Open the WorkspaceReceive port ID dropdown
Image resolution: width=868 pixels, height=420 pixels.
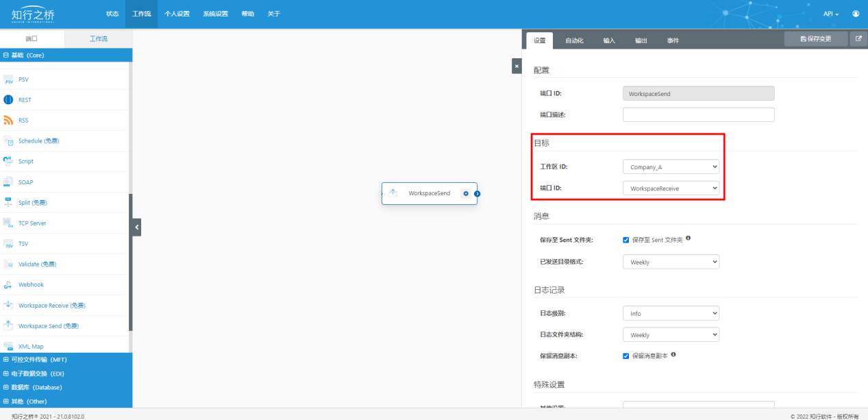point(671,188)
